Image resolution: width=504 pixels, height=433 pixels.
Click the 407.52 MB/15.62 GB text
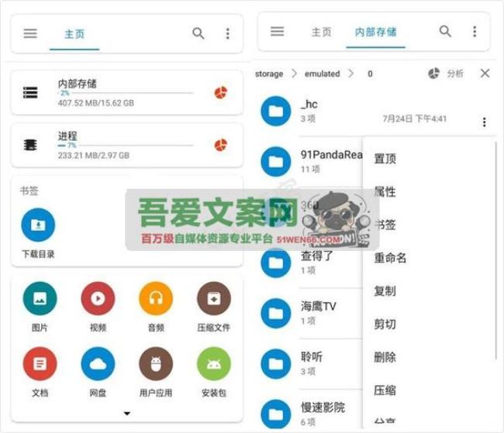coord(96,103)
